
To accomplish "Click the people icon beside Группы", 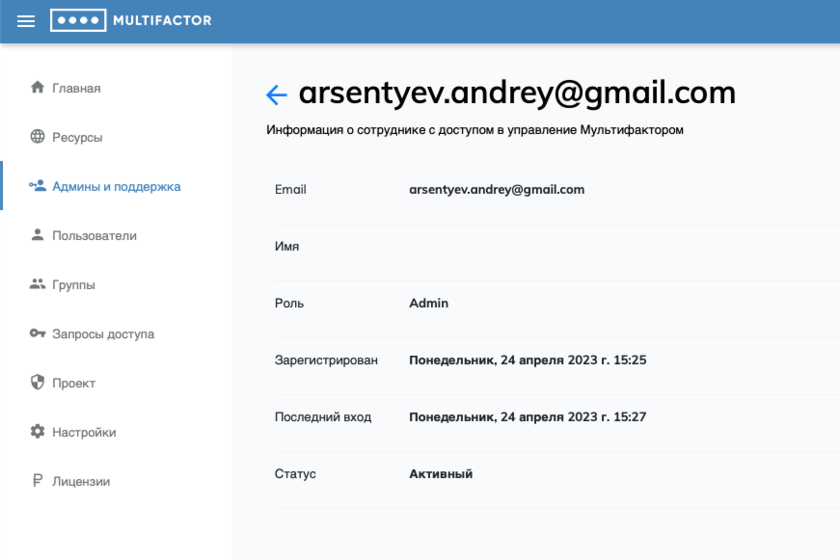I will pyautogui.click(x=38, y=284).
